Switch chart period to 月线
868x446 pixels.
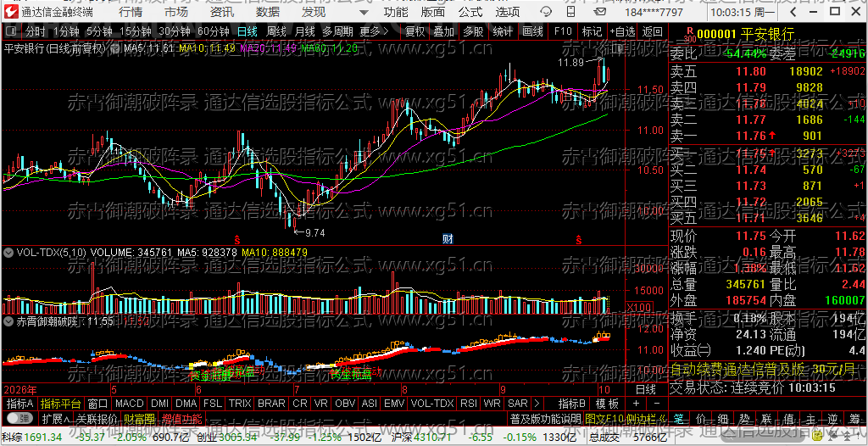305,31
